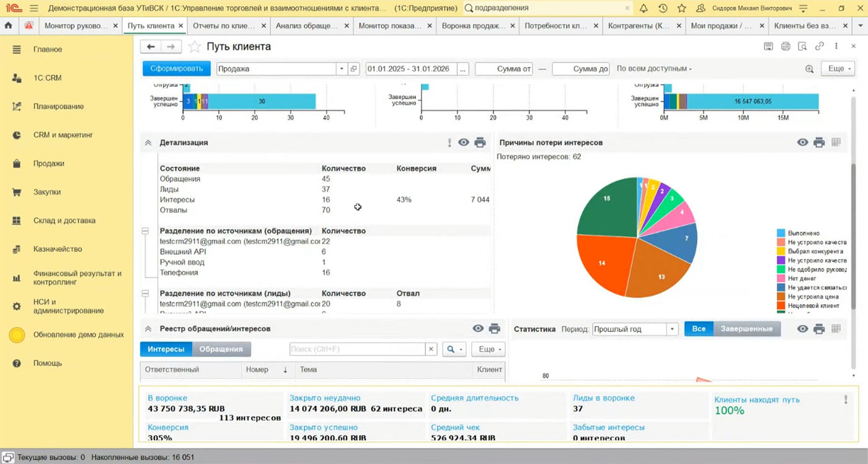Click the zoom magnifier next to Еще
Viewport: 868px width, 464px height.
[809, 69]
